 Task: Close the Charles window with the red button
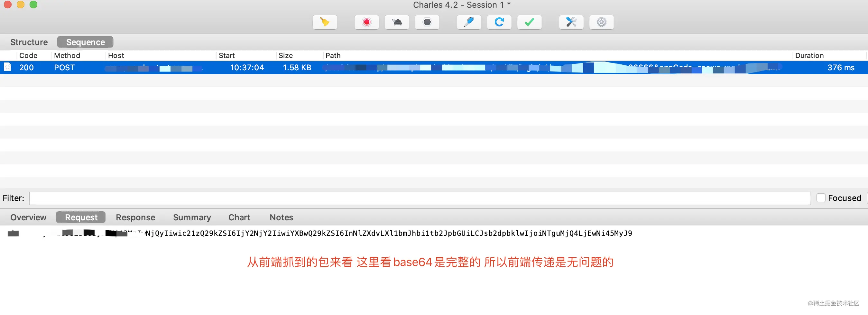click(x=8, y=5)
